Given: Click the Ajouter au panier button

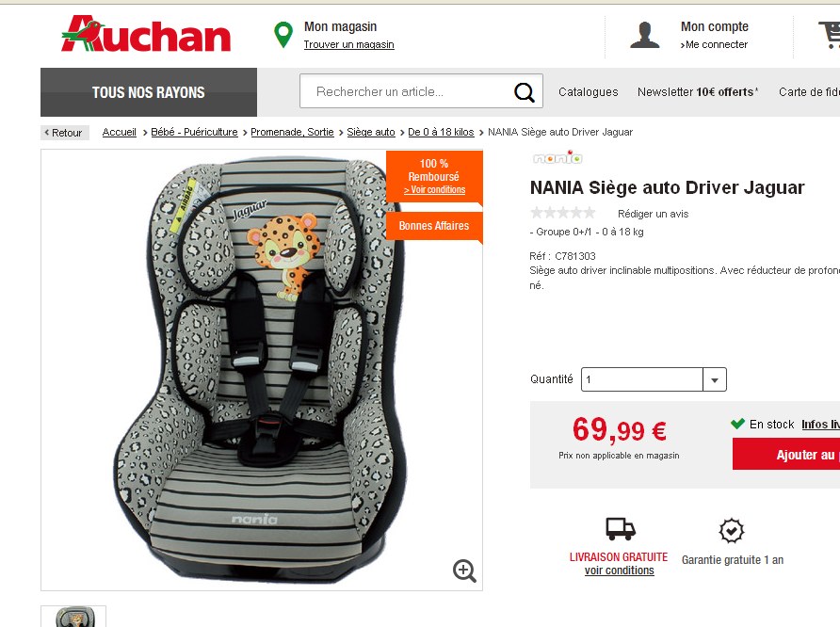Looking at the screenshot, I should point(786,455).
